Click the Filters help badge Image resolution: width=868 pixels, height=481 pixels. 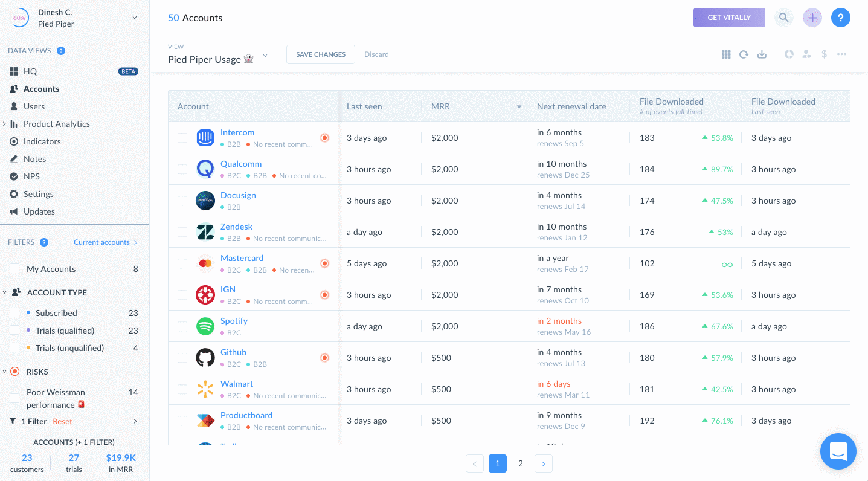click(44, 242)
